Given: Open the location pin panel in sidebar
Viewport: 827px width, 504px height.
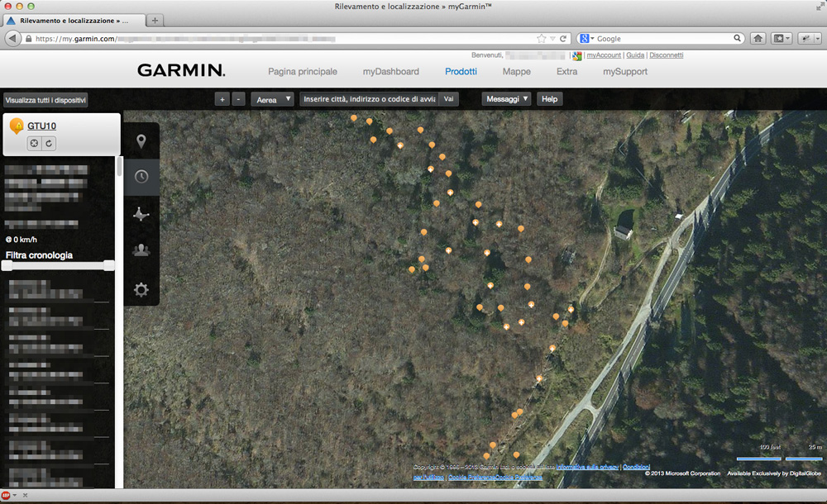Looking at the screenshot, I should [x=141, y=140].
